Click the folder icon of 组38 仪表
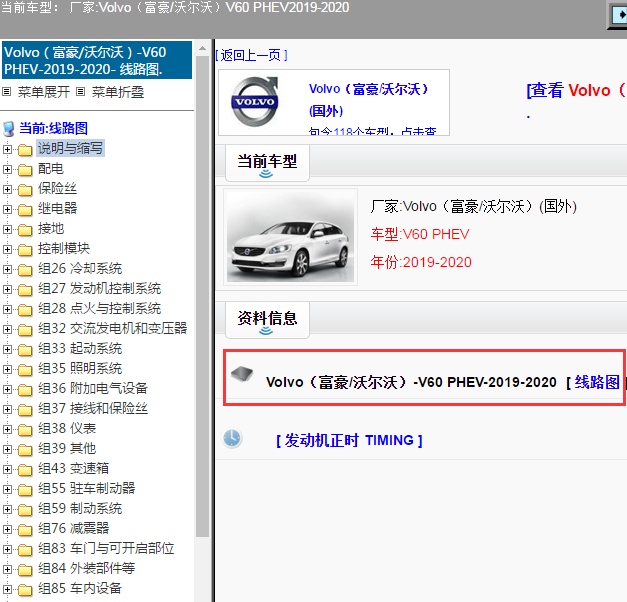This screenshot has width=627, height=602. pos(25,430)
